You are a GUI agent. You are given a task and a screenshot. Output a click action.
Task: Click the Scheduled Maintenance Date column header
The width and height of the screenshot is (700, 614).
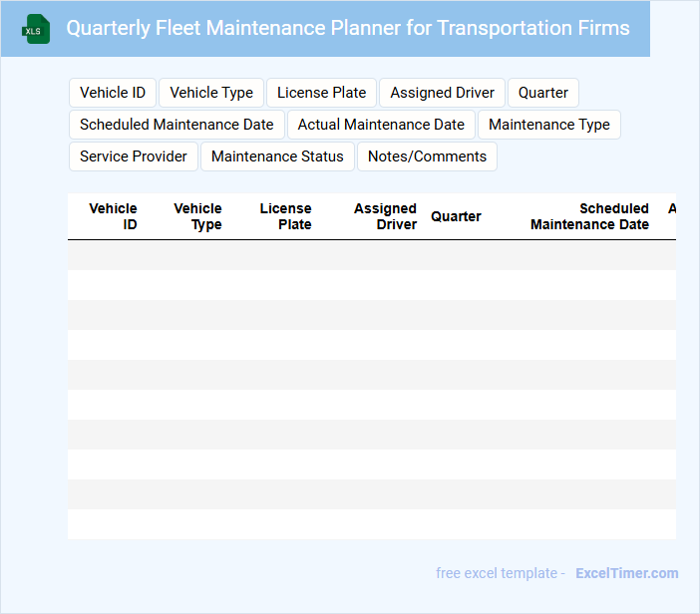click(590, 216)
